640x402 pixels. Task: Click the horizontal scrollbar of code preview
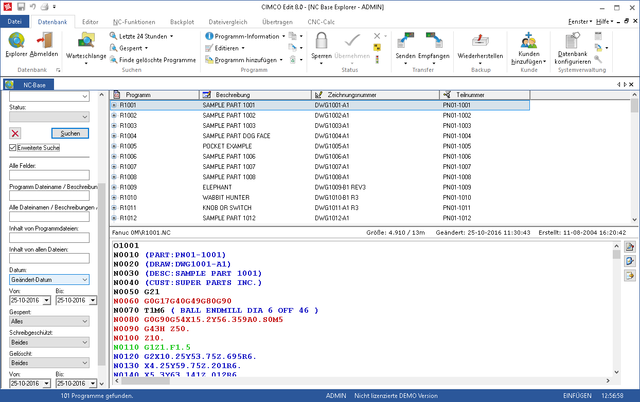(x=362, y=381)
